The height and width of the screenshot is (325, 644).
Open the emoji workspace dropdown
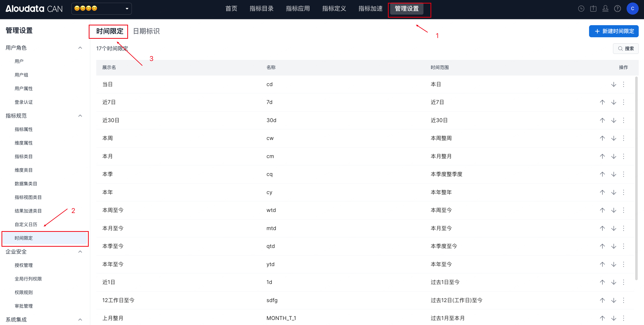click(101, 9)
